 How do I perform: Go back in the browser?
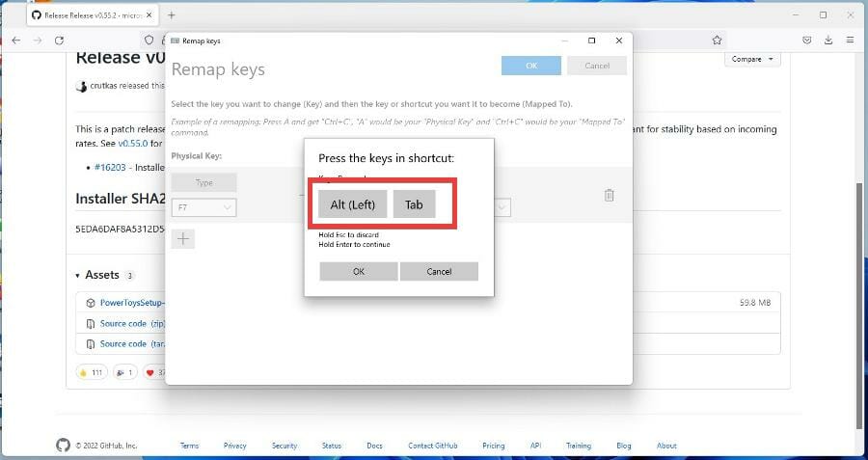(16, 40)
